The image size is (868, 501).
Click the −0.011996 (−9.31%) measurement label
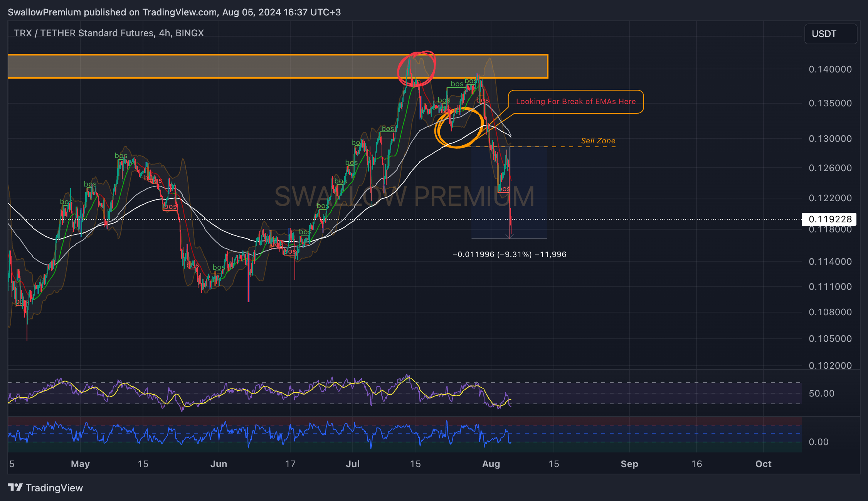[x=510, y=254]
